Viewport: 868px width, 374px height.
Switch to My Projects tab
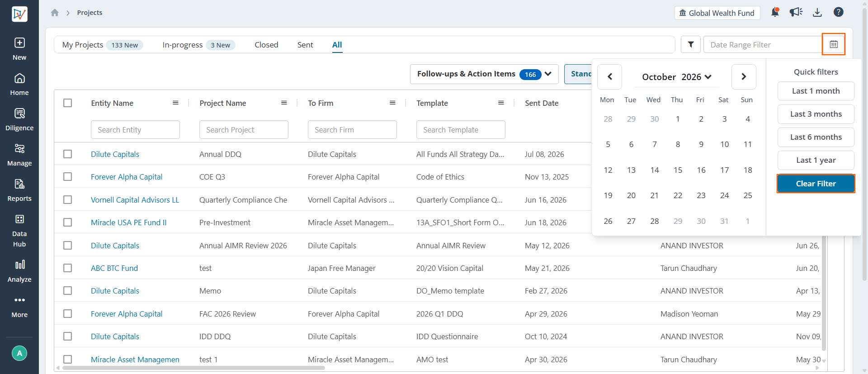click(103, 45)
